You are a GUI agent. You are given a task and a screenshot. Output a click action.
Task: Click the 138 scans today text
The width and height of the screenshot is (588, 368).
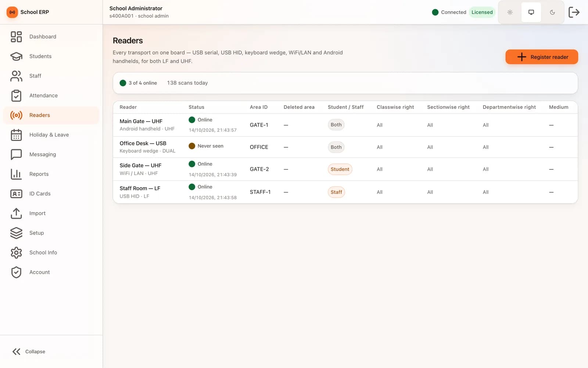(187, 83)
